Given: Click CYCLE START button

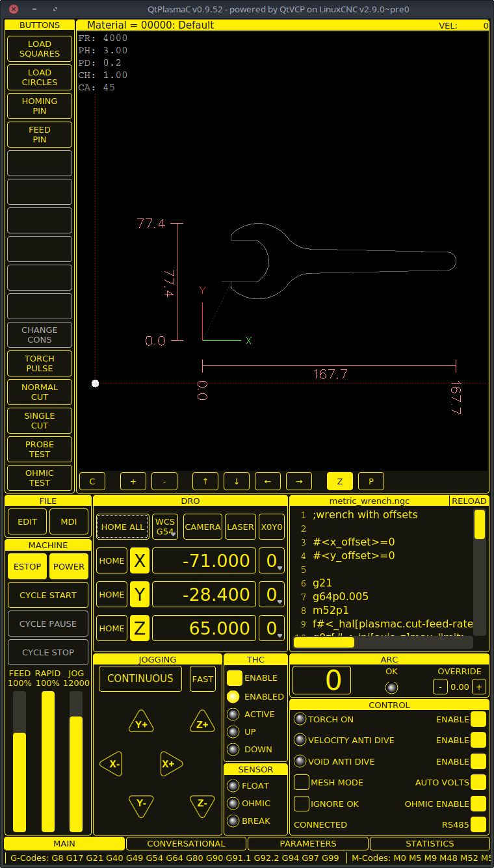Looking at the screenshot, I should (x=48, y=595).
